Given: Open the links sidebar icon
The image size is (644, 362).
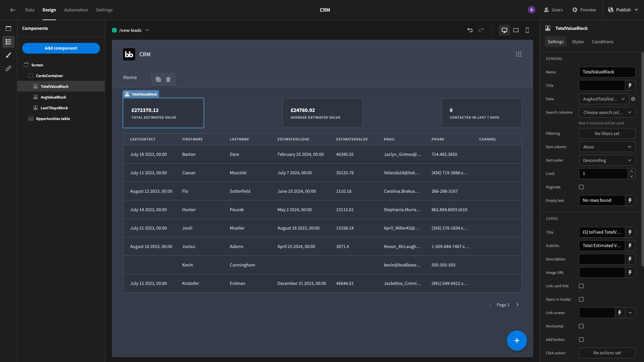Looking at the screenshot, I should (8, 68).
